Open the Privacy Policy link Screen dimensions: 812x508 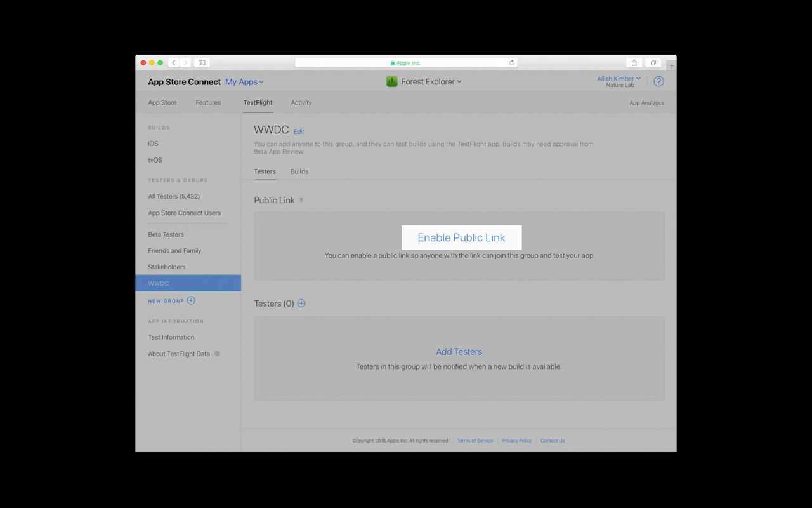click(x=517, y=441)
